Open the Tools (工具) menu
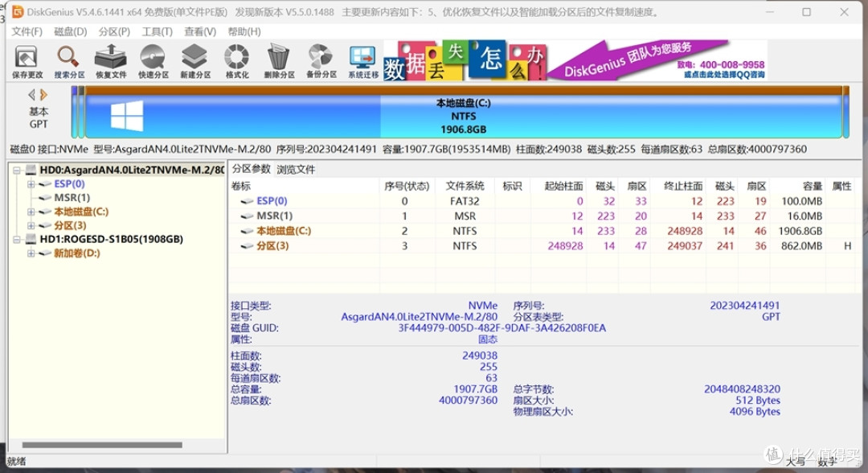This screenshot has height=473, width=868. (x=157, y=31)
